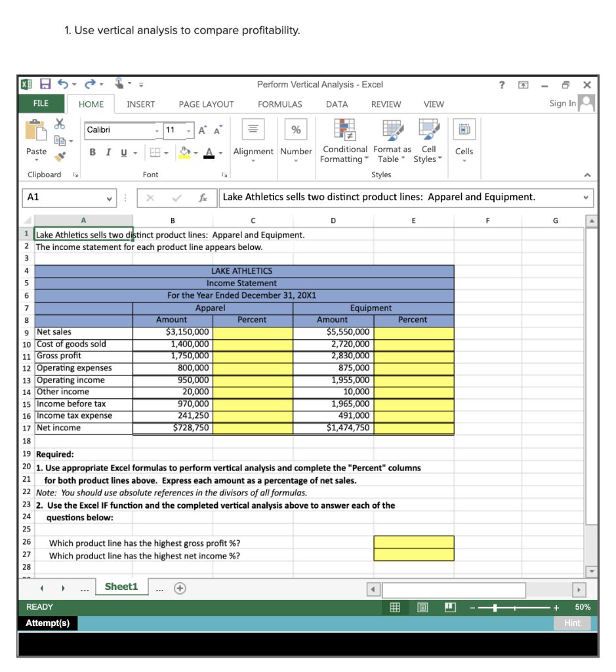The width and height of the screenshot is (616, 672).
Task: Click the Cells group icon
Action: click(x=464, y=129)
